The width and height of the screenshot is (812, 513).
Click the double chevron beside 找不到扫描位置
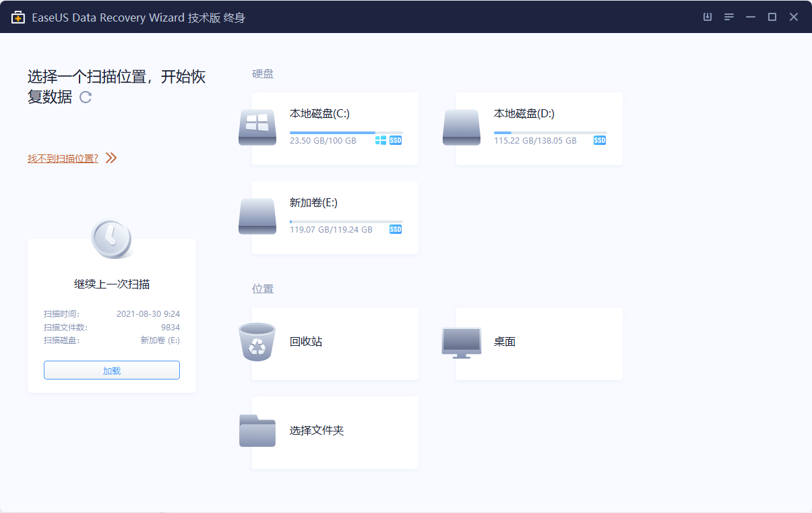click(x=111, y=158)
